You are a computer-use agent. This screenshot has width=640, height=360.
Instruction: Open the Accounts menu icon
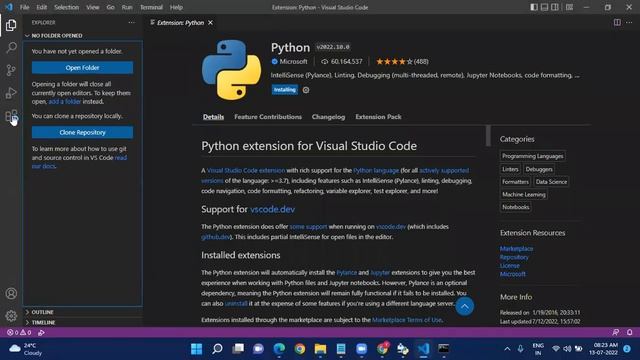point(11,293)
